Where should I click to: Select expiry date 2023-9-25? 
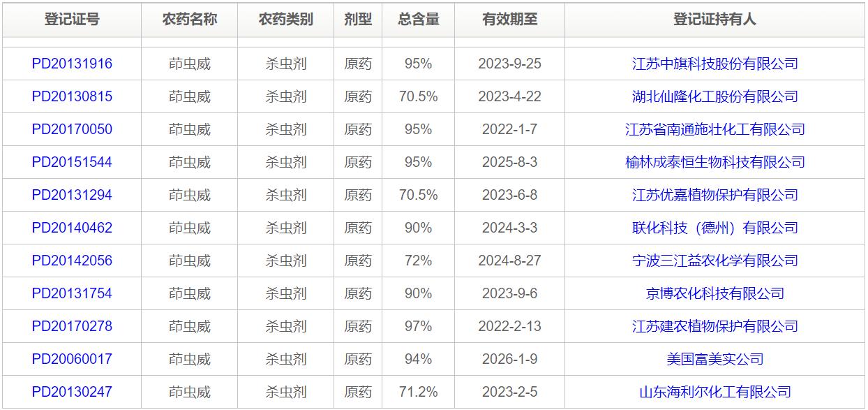(509, 64)
